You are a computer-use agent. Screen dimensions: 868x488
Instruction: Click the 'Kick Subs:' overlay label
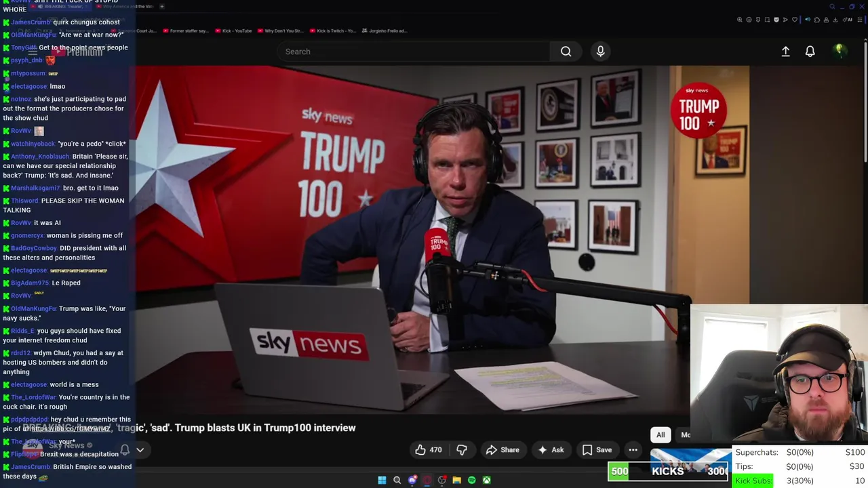pos(753,481)
